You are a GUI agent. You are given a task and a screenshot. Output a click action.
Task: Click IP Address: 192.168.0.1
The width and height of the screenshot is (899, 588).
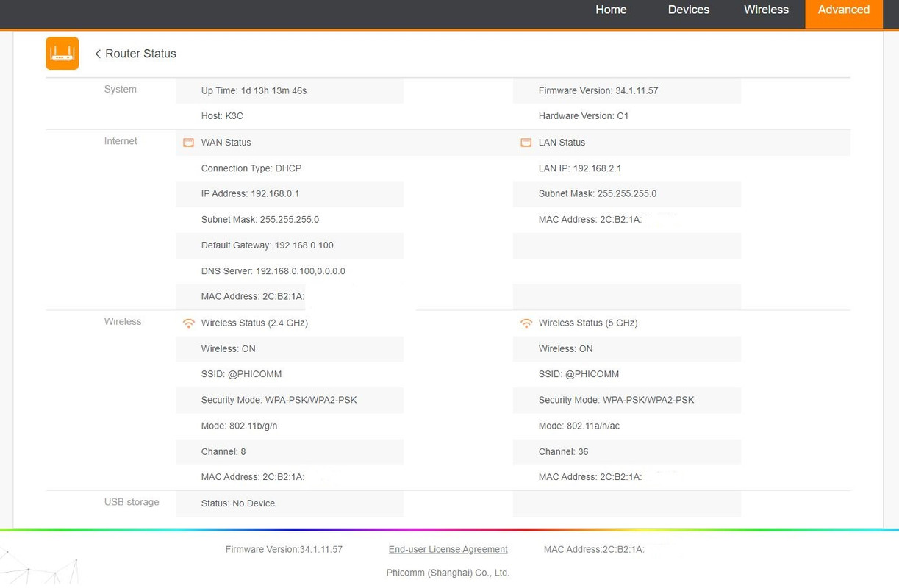click(x=250, y=194)
